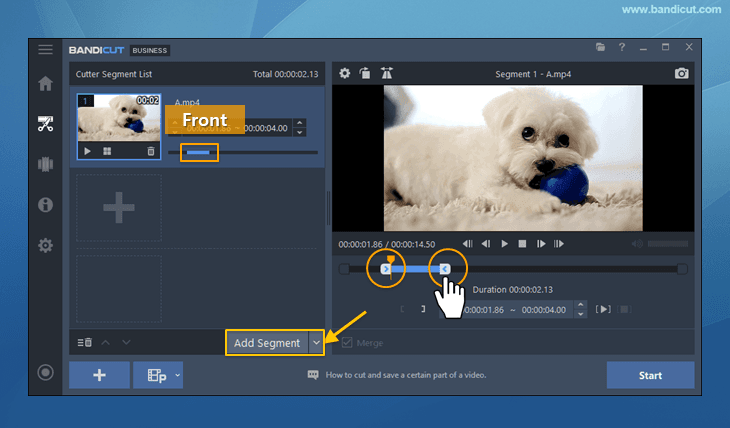Open the hamburger menu
Viewport: 730px width, 428px height.
(x=45, y=49)
